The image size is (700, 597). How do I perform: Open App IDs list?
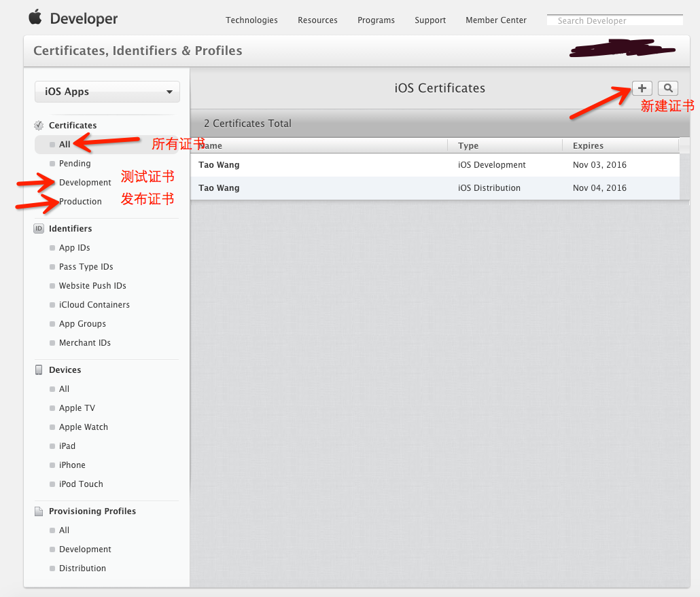(x=75, y=248)
